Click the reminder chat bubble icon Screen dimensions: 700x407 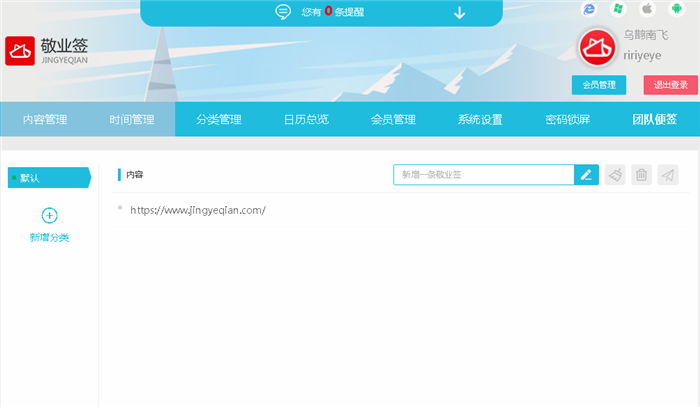283,12
